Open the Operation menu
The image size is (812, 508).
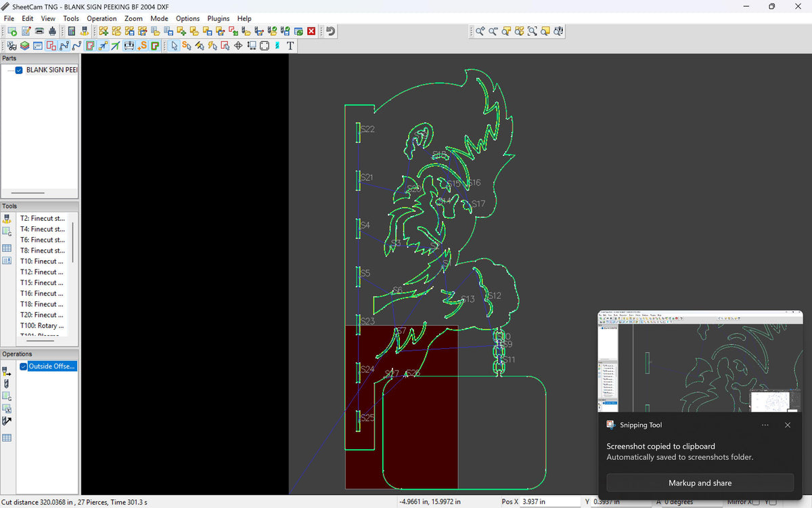tap(101, 18)
